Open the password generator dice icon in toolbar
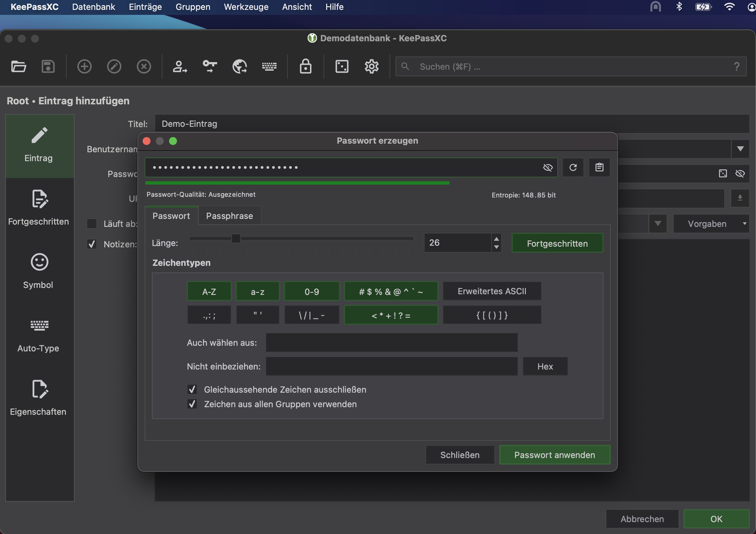 [342, 66]
